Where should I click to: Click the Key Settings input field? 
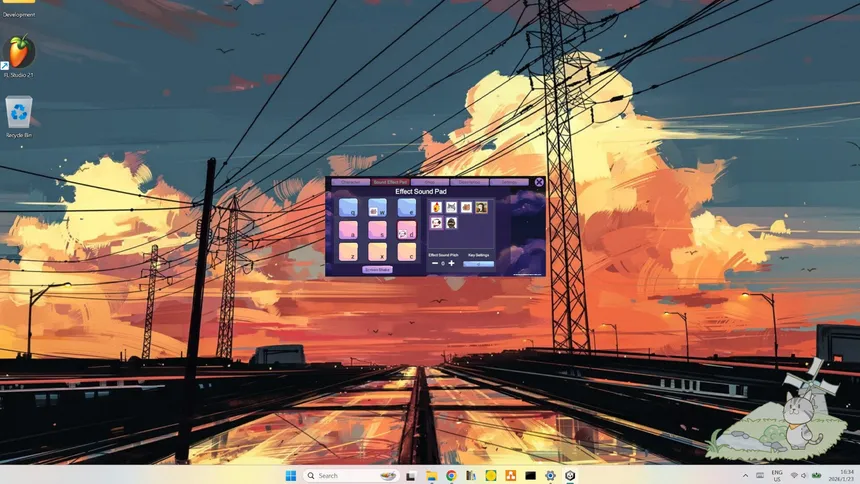click(478, 263)
